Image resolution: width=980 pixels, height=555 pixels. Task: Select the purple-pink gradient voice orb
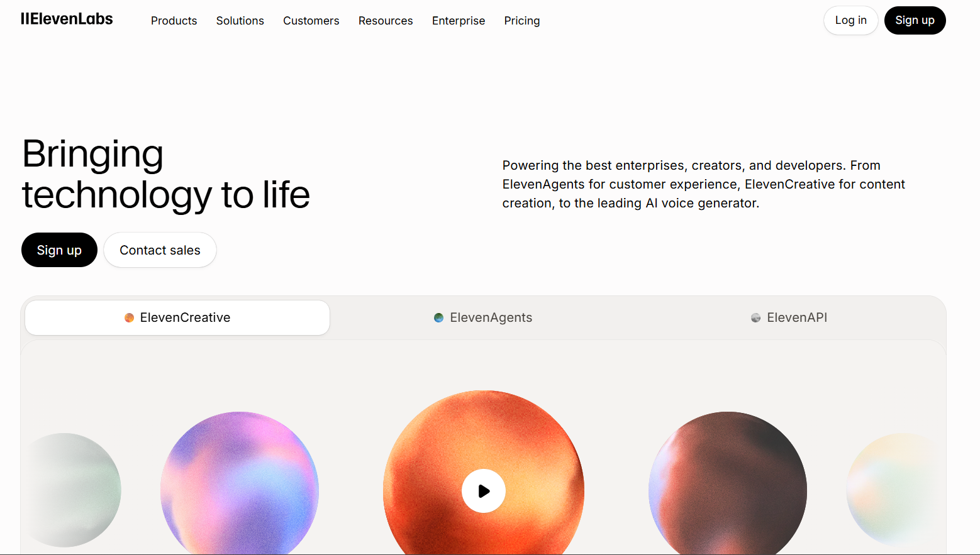click(x=240, y=483)
